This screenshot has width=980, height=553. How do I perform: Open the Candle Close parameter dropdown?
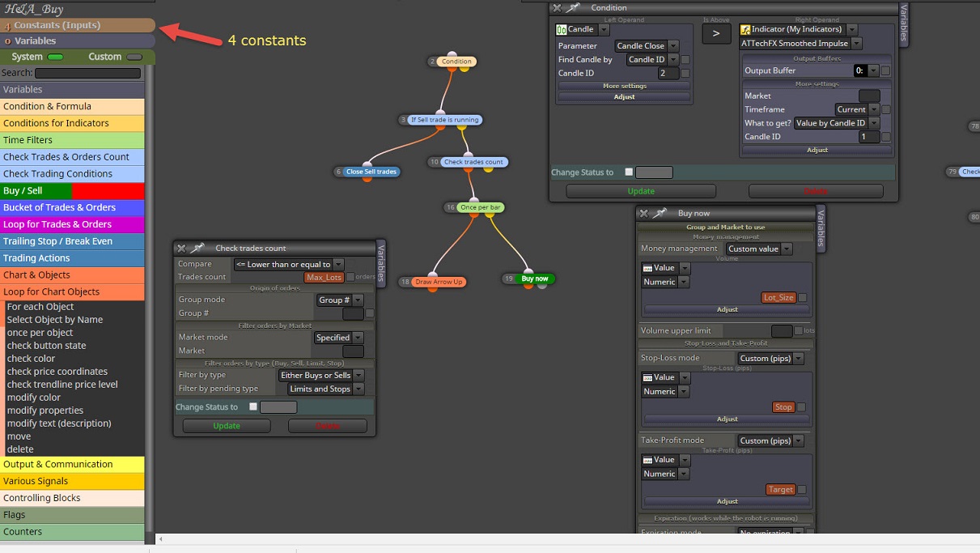pyautogui.click(x=647, y=46)
